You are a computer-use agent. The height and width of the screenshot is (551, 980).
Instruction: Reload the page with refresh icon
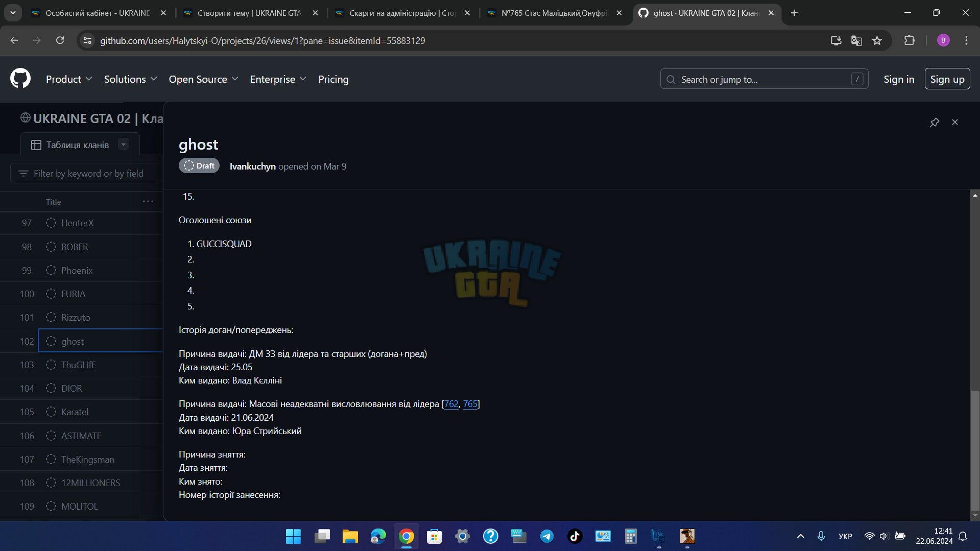60,40
